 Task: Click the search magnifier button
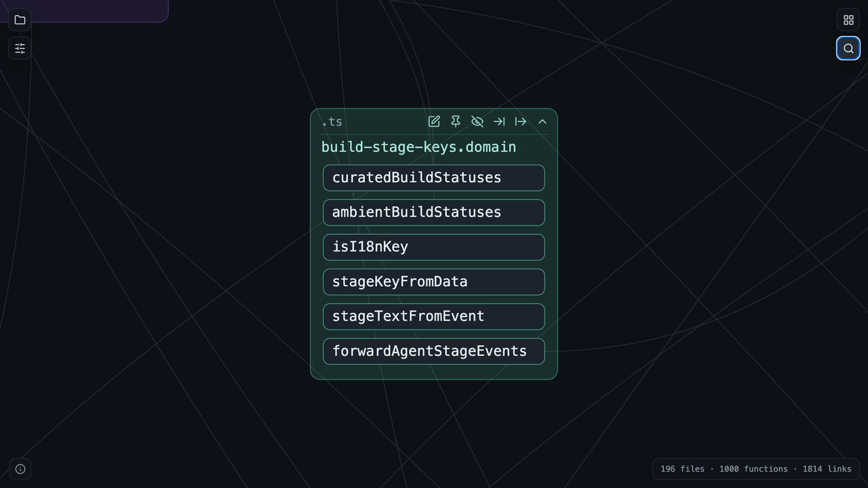click(x=848, y=48)
